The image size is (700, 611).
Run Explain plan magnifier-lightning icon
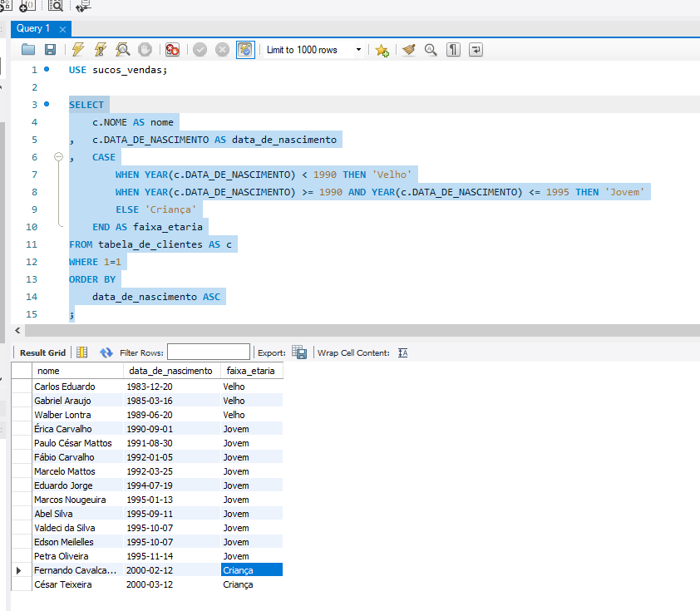[x=122, y=50]
